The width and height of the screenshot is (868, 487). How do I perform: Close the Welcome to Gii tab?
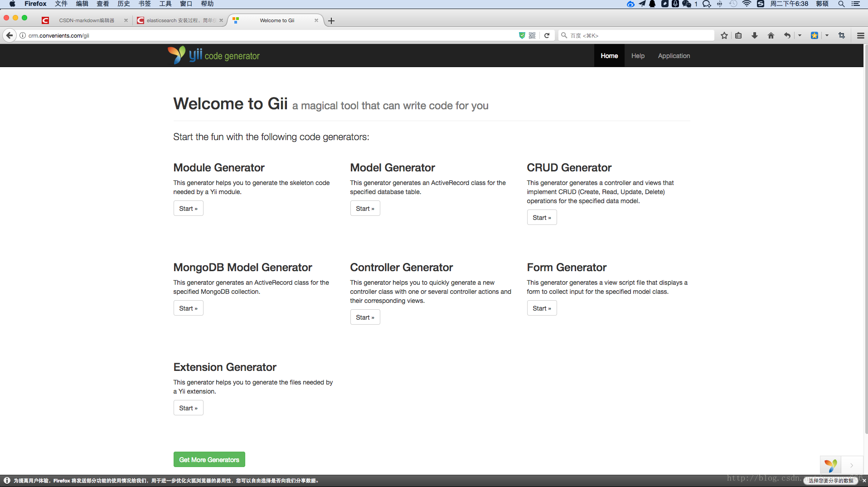click(316, 20)
